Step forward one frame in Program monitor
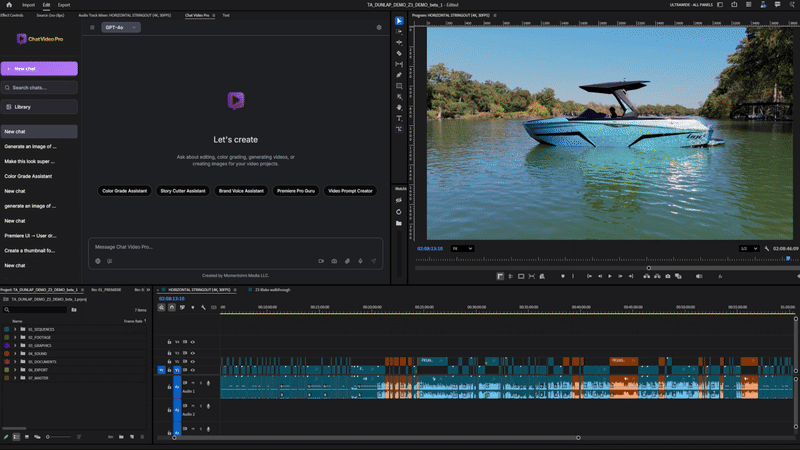The height and width of the screenshot is (450, 800). pyautogui.click(x=620, y=277)
